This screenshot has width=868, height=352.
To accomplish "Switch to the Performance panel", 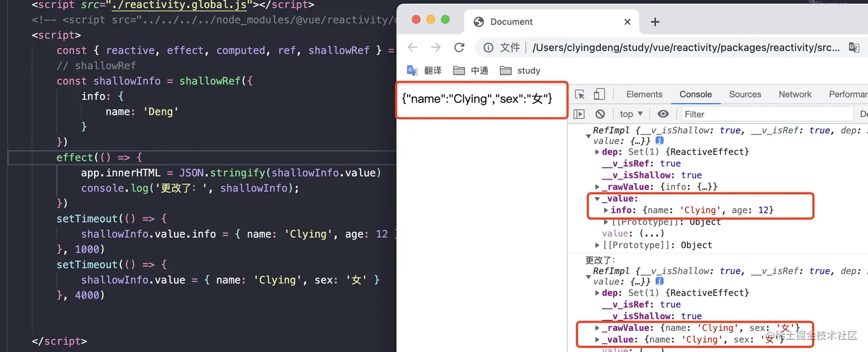I will click(x=848, y=95).
